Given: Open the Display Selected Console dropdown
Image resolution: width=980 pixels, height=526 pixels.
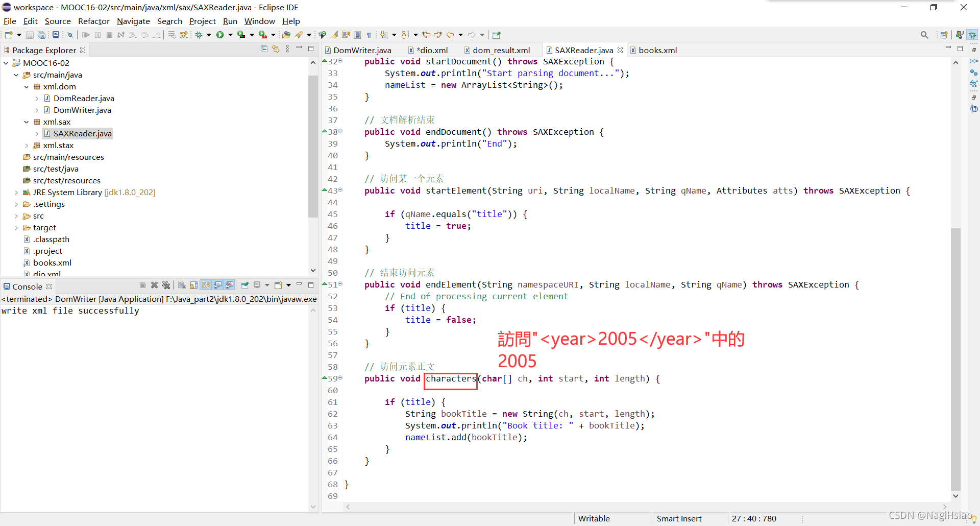Looking at the screenshot, I should [x=266, y=285].
